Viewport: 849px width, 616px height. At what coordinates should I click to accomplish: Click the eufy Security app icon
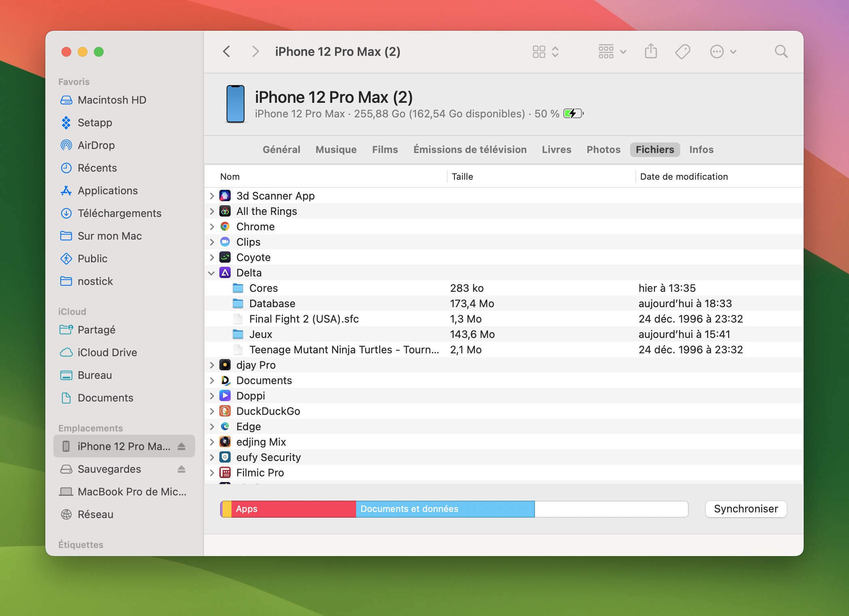click(226, 458)
